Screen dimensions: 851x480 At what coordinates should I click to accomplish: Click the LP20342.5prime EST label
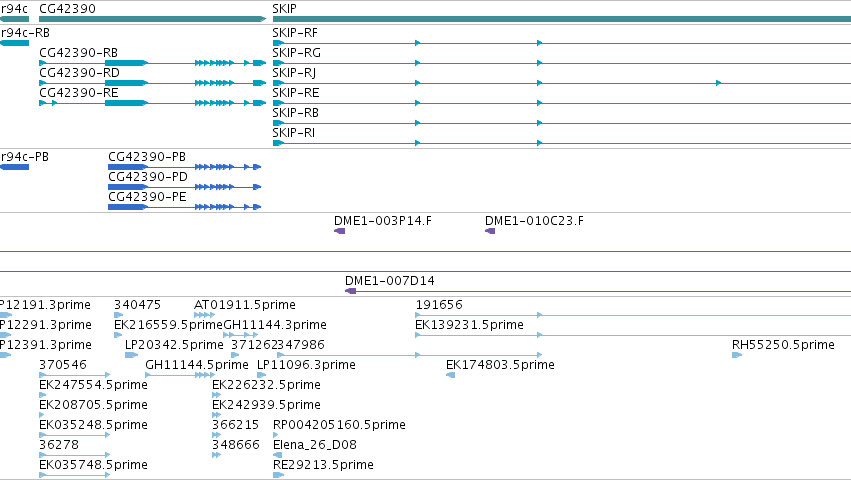tap(174, 345)
